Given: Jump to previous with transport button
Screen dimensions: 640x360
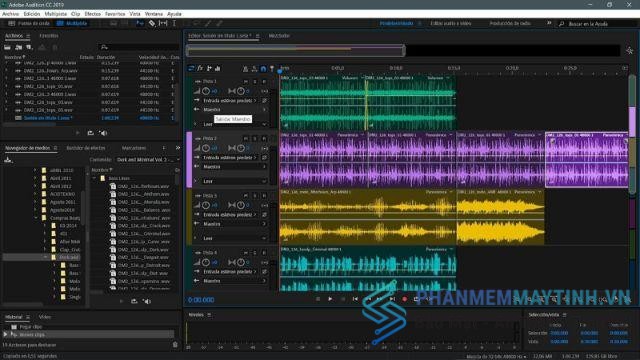Looking at the screenshot, I should [x=355, y=299].
